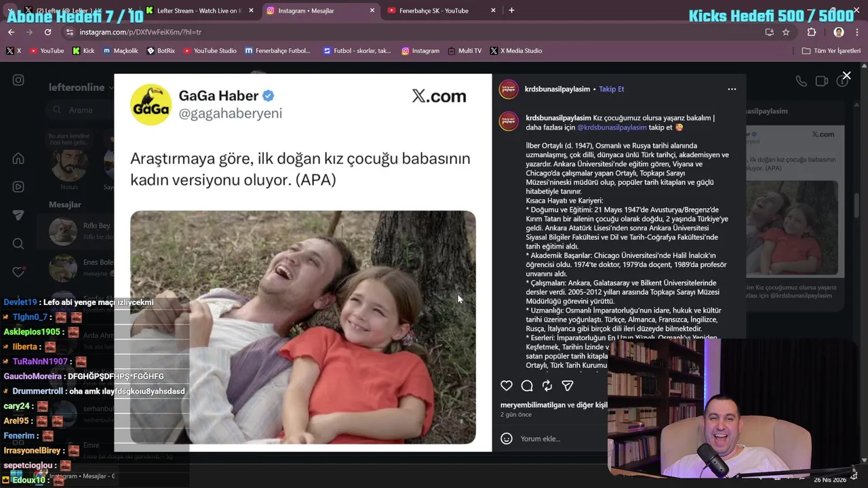Screen dimensions: 868x488
Task: Click the @krdsbunasilpaylasim mention link
Action: 612,127
